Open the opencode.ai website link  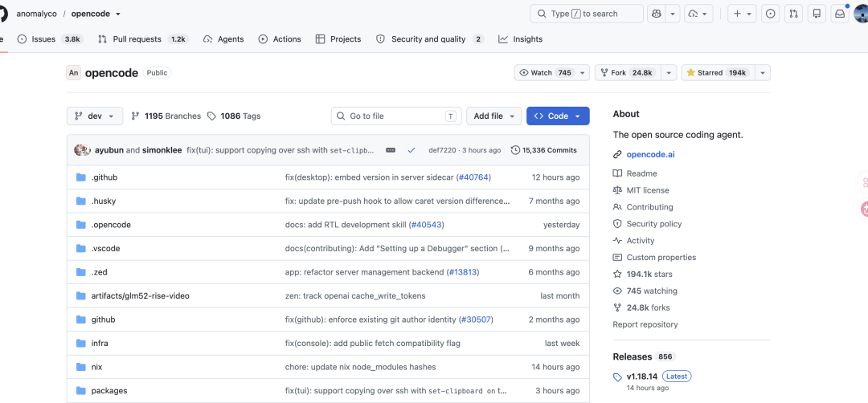tap(650, 155)
